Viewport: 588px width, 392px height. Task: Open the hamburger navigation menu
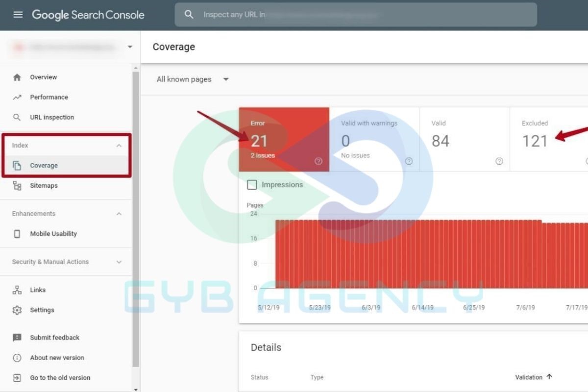18,15
